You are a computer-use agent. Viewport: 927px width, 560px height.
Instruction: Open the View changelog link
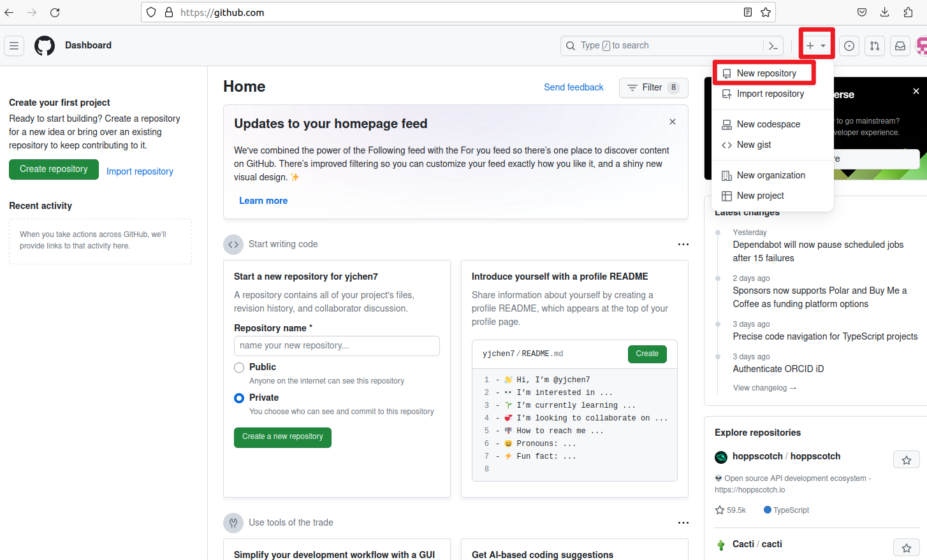click(764, 388)
